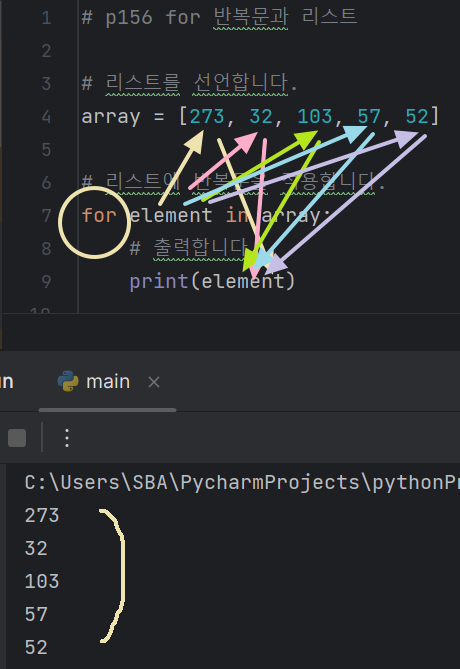460x669 pixels.
Task: Select the main run tab
Action: coord(107,381)
